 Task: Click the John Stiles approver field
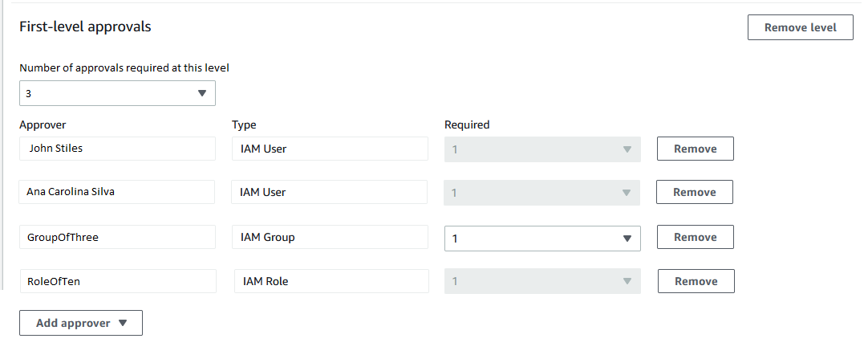[x=117, y=149]
